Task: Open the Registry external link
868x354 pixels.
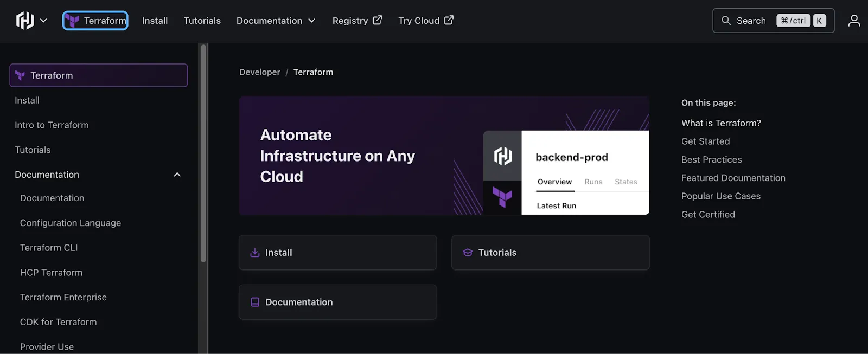Action: [357, 21]
